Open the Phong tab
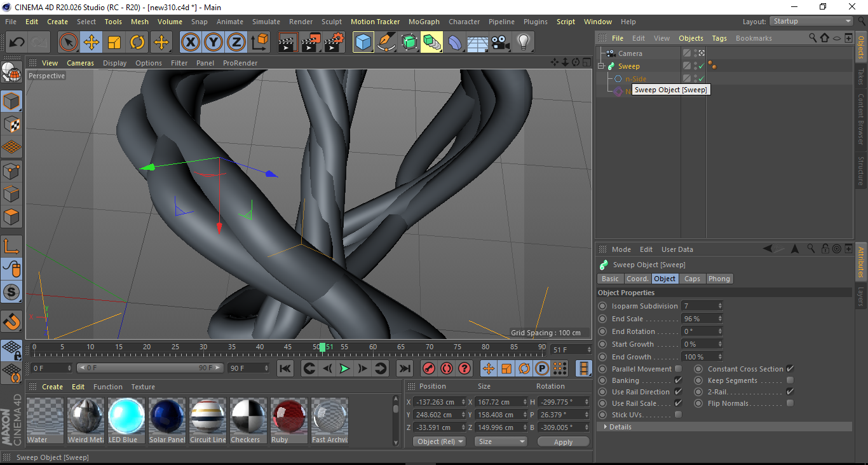The width and height of the screenshot is (868, 465). click(719, 279)
